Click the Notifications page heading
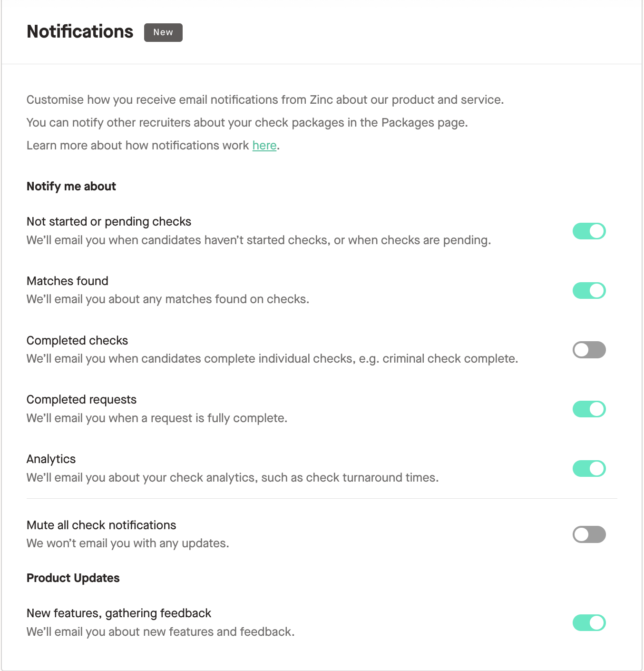 pos(80,32)
